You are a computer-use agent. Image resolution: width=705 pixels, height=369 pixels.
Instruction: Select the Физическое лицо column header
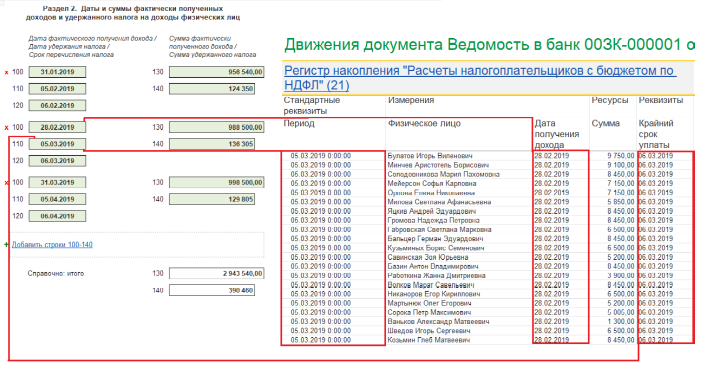(x=424, y=124)
